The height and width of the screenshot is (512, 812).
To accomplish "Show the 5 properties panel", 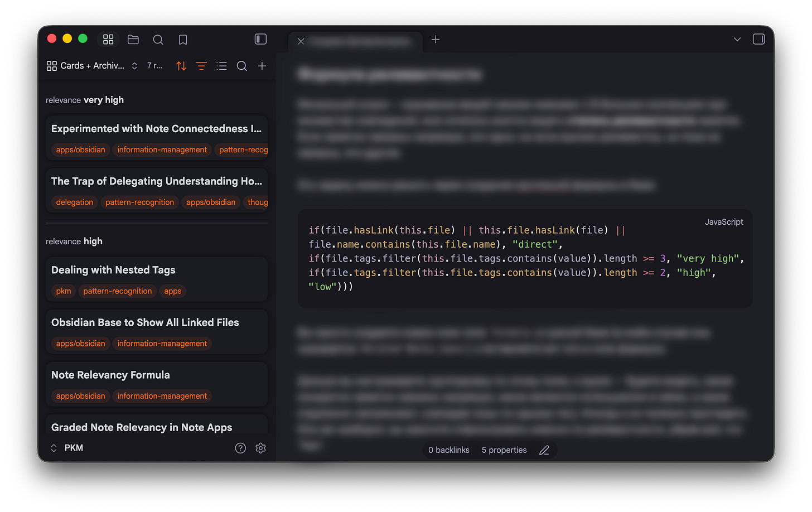I will point(504,450).
